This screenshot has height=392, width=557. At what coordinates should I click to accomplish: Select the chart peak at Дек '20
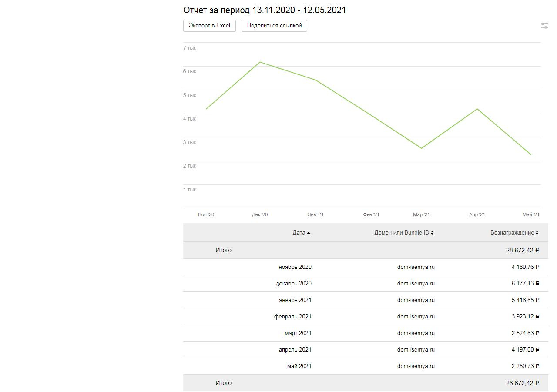[260, 62]
